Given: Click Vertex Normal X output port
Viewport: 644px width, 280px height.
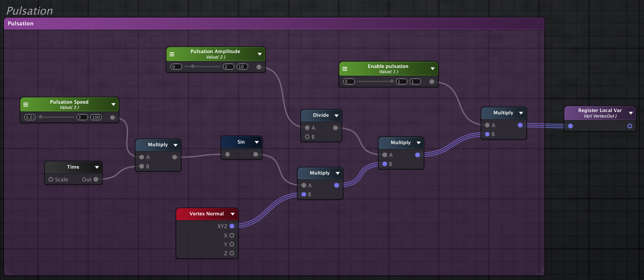Looking at the screenshot, I should click(x=232, y=235).
